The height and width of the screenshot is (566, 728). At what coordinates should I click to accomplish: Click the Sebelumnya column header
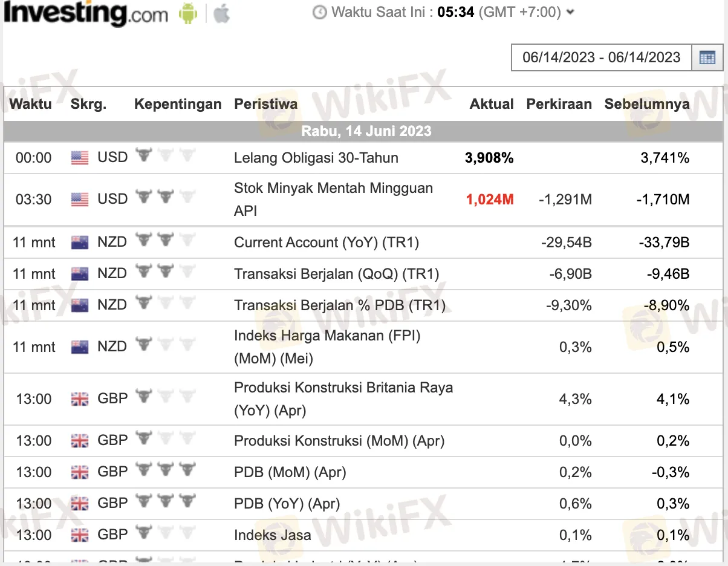click(646, 104)
